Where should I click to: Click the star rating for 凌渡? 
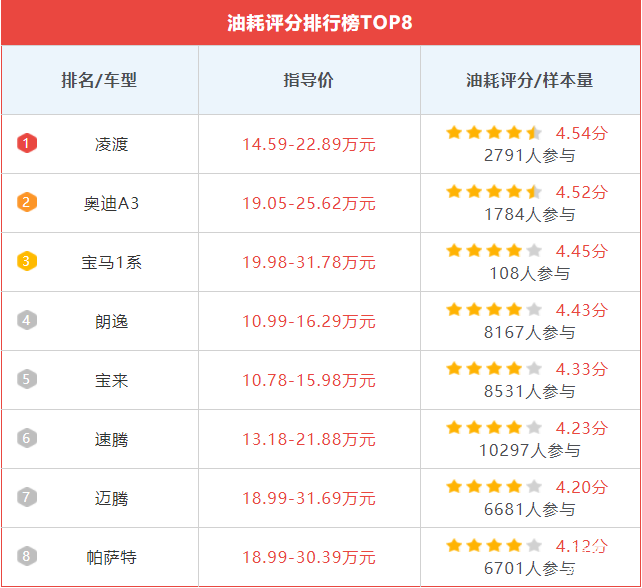click(494, 133)
